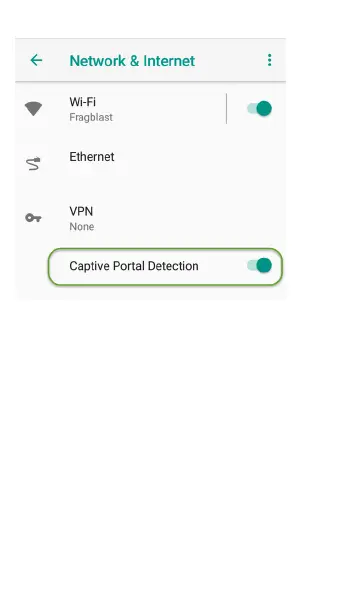Turn off the Wi-Fi switch
The image size is (360, 612).
[x=259, y=109]
